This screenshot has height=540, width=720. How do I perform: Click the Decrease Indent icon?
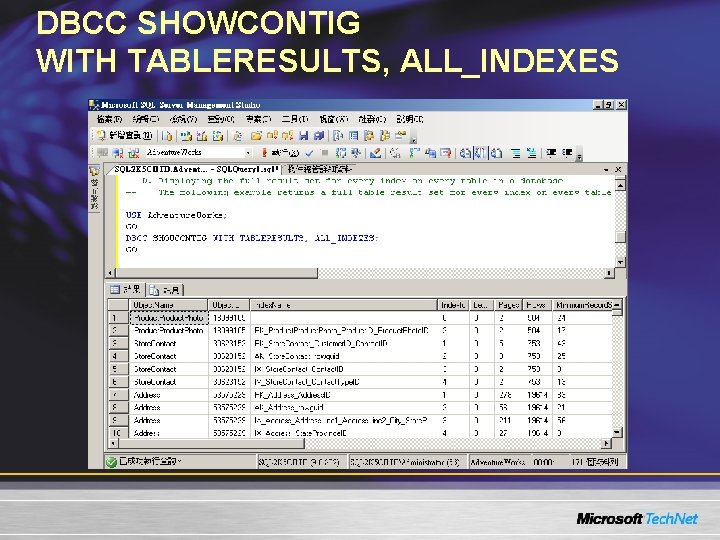(551, 152)
